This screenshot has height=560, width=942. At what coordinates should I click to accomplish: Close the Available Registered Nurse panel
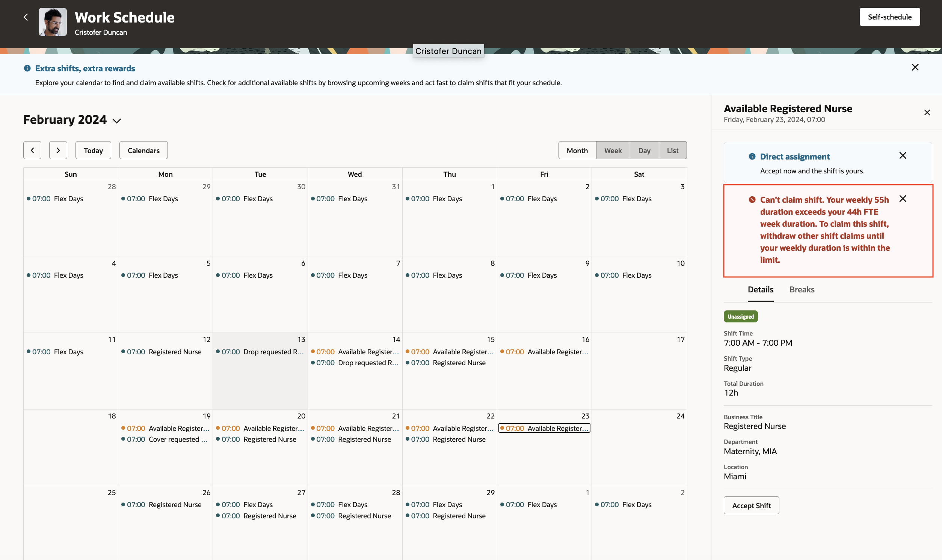[x=927, y=113]
